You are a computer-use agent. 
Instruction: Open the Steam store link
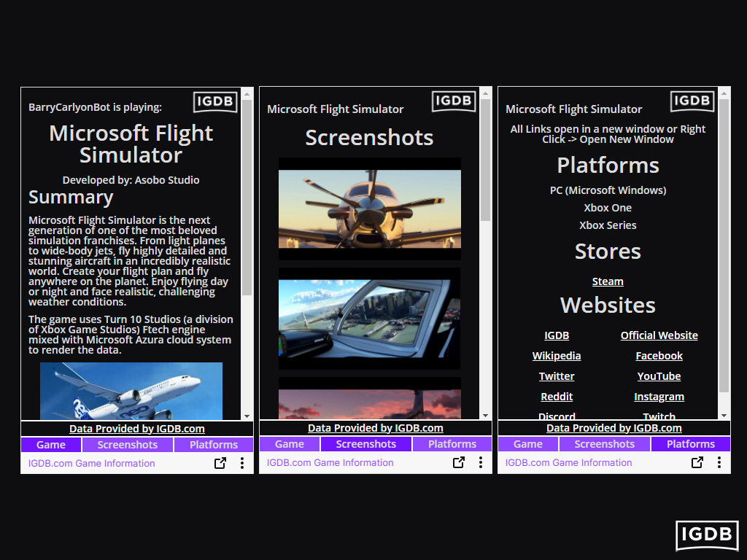[608, 281]
